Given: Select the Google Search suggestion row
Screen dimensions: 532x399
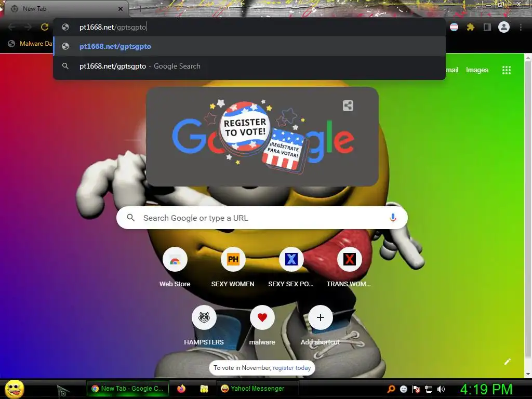Looking at the screenshot, I should [249, 66].
